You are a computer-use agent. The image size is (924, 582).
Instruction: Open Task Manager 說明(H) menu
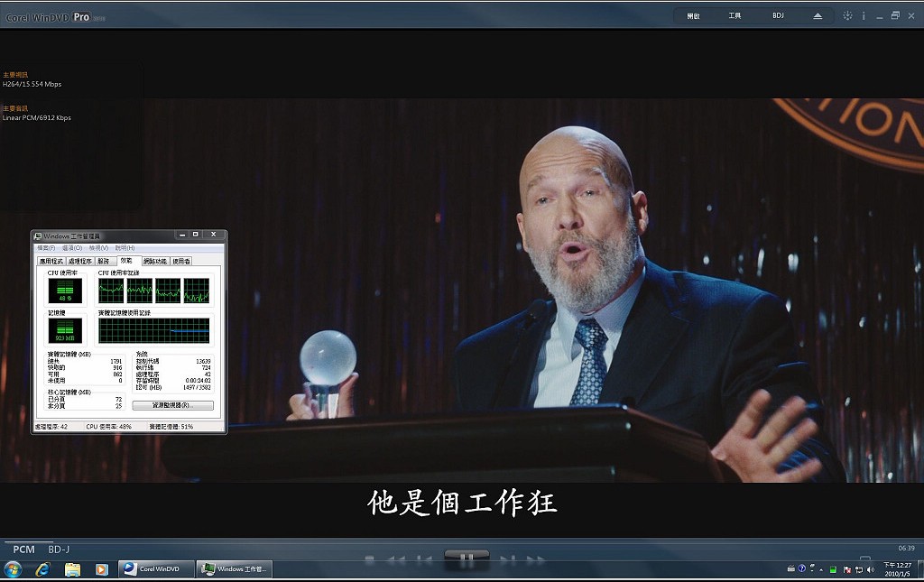[x=125, y=248]
